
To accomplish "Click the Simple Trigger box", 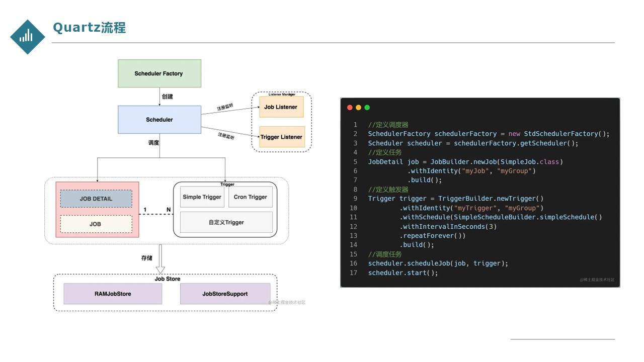I will 202,197.
